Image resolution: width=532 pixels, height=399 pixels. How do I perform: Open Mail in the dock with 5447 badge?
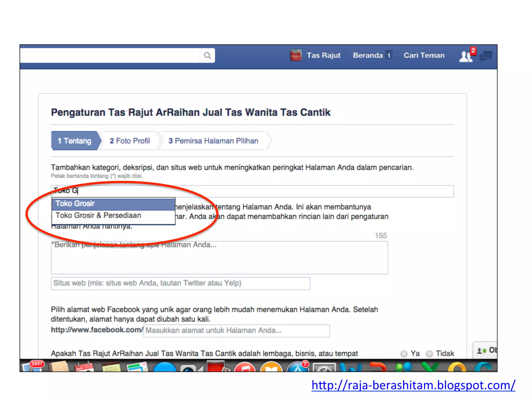[33, 366]
